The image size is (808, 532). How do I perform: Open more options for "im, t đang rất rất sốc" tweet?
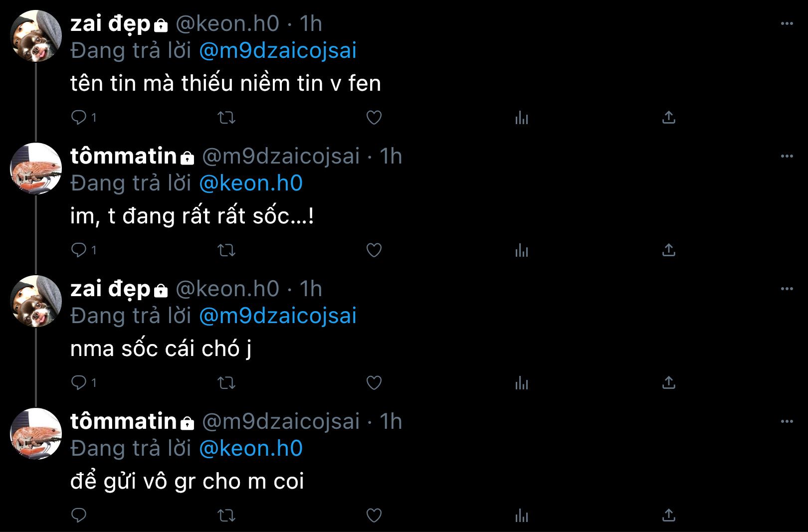(787, 156)
